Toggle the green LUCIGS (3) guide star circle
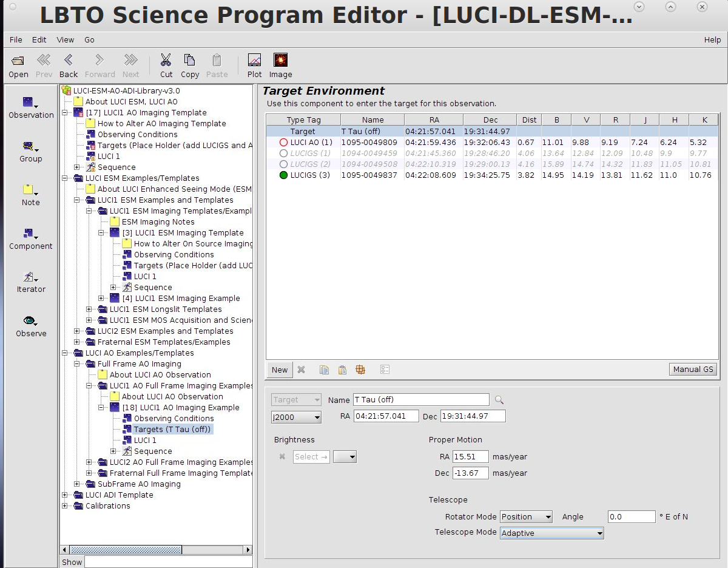 tap(283, 175)
